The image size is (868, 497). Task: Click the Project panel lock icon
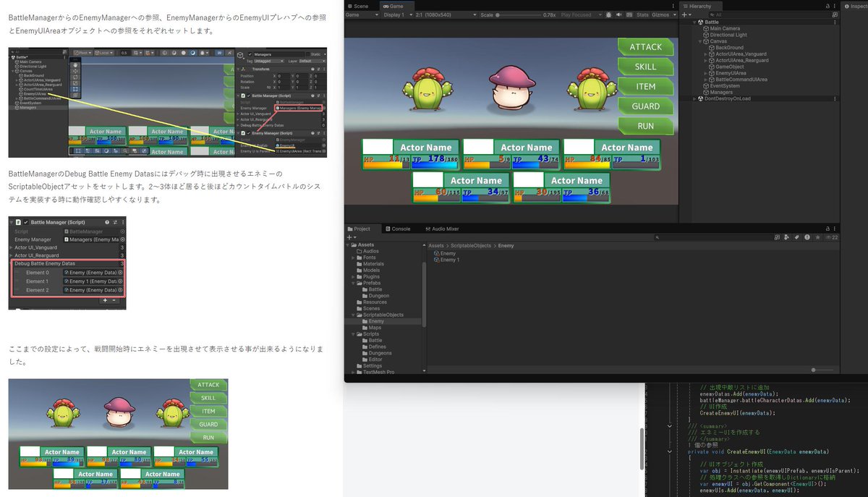coord(827,229)
